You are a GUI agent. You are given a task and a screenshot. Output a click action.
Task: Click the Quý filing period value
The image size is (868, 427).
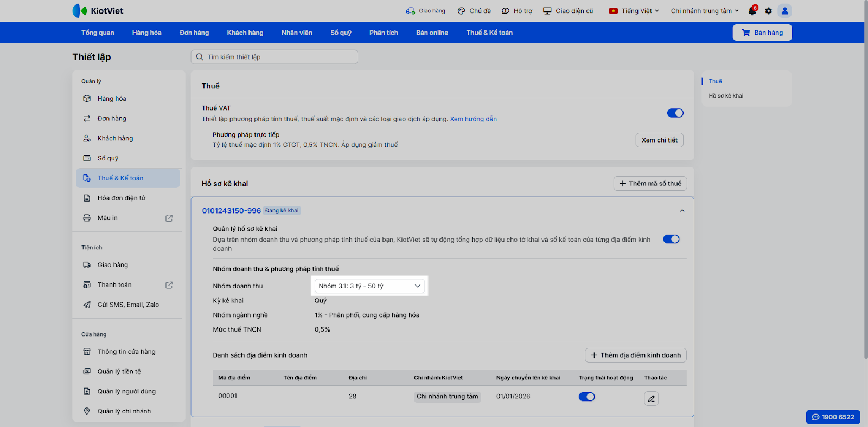(321, 301)
